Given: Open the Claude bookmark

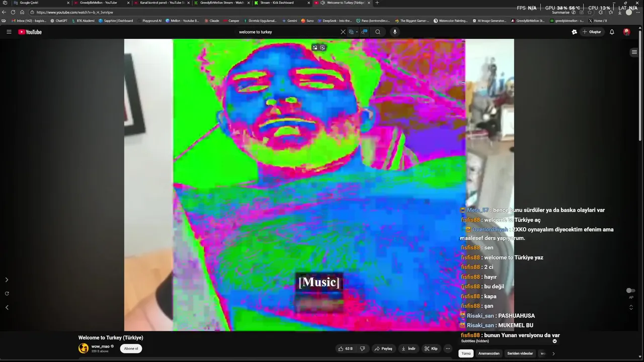Looking at the screenshot, I should pos(212,21).
